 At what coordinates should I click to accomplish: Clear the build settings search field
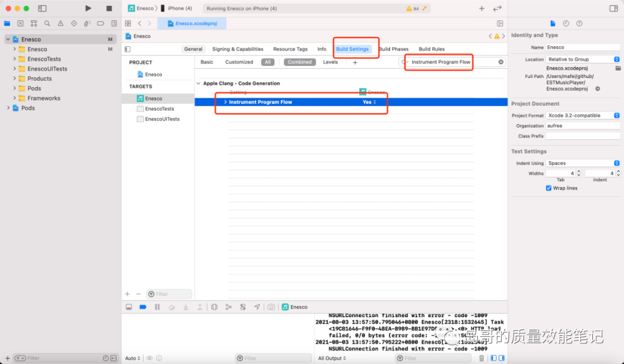[500, 62]
